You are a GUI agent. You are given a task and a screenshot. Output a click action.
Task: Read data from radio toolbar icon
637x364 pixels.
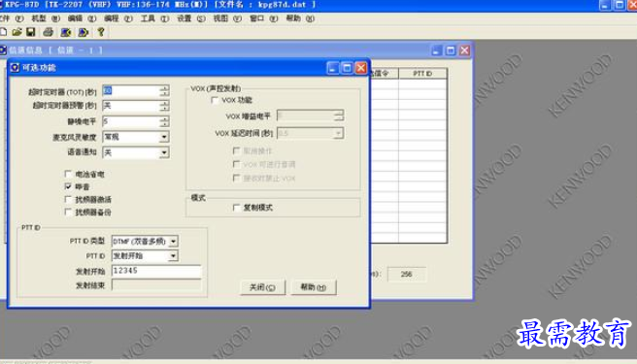point(66,32)
